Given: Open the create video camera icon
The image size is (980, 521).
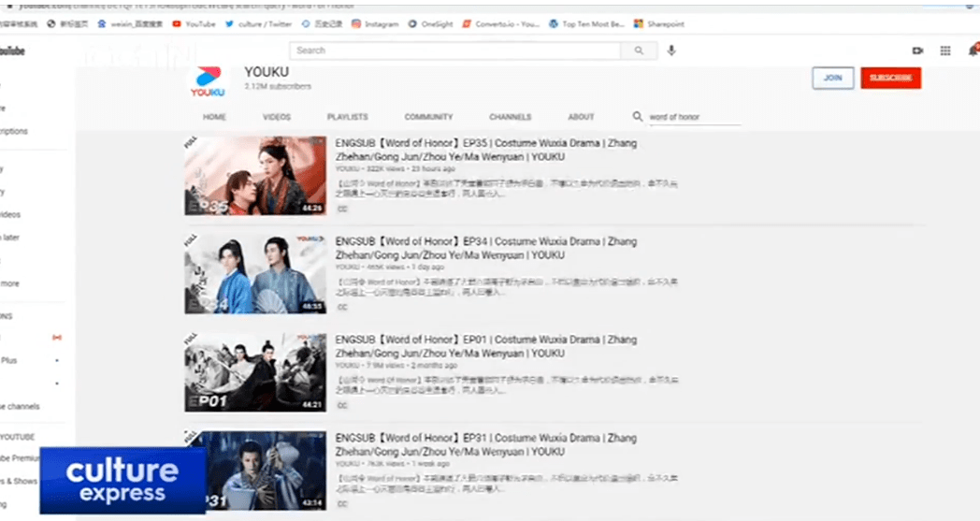Looking at the screenshot, I should tap(917, 51).
